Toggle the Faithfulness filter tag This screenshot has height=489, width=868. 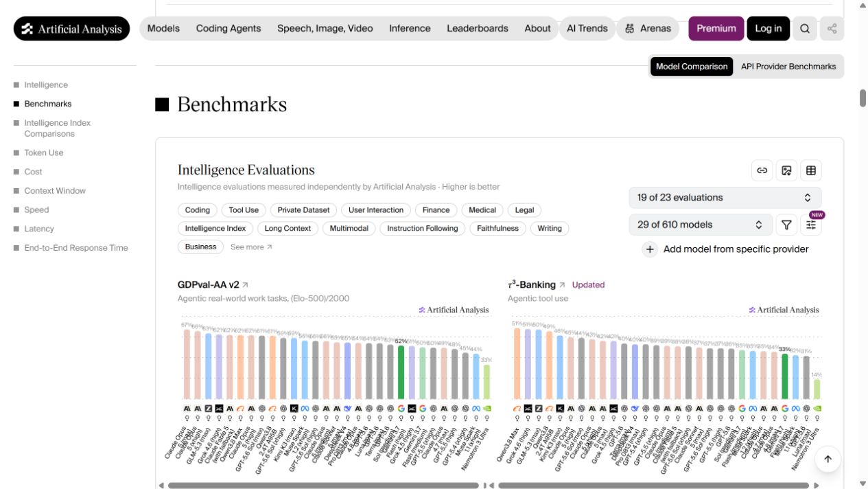point(498,229)
